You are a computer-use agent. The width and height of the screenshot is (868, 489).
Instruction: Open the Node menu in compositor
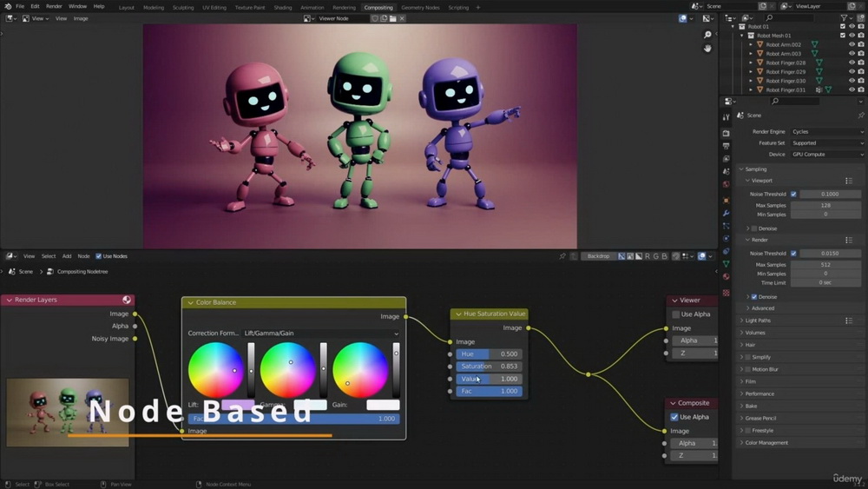(83, 256)
